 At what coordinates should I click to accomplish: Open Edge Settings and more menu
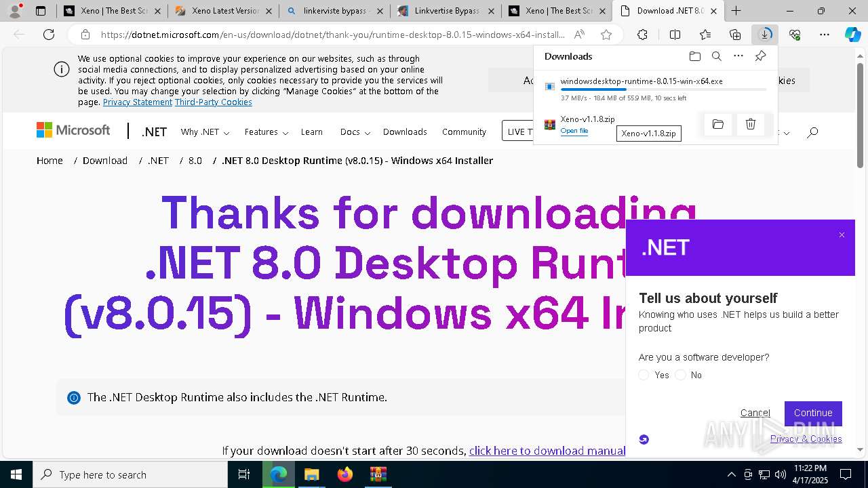825,35
